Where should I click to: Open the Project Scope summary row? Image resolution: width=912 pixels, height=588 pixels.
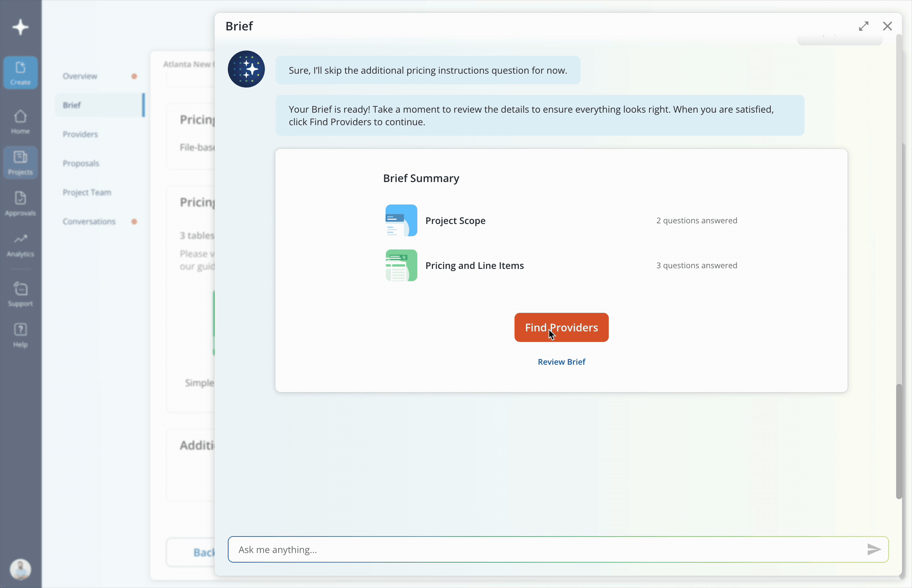(x=455, y=220)
